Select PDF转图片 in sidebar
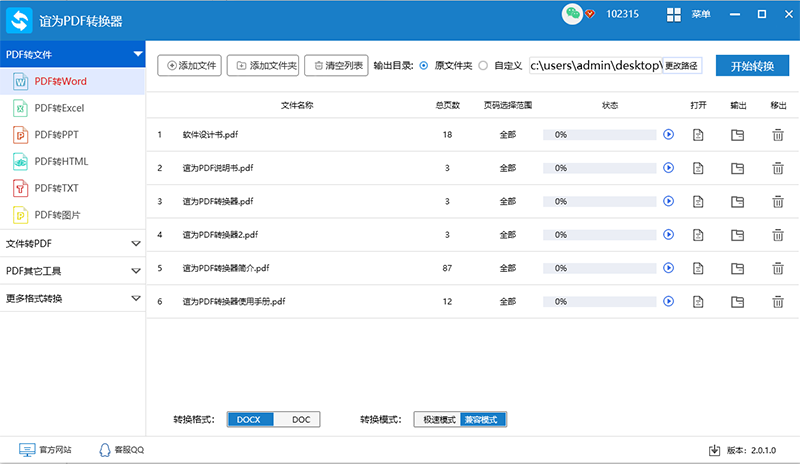 pos(57,215)
